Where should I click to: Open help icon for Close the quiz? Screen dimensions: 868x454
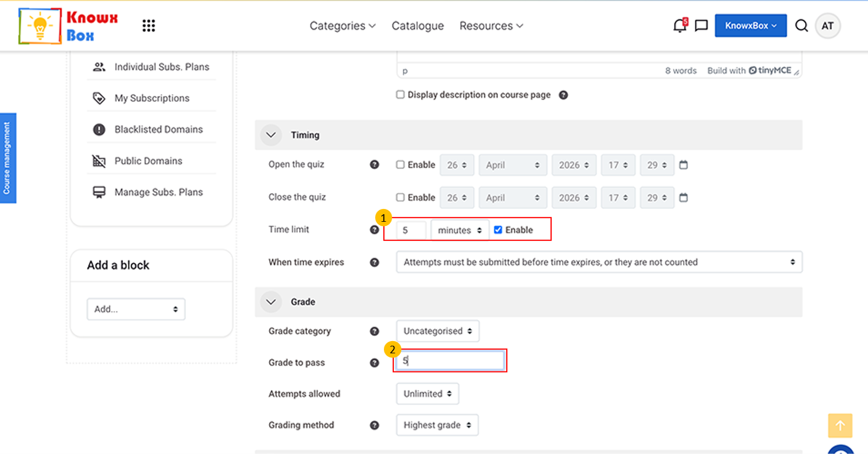pyautogui.click(x=375, y=197)
